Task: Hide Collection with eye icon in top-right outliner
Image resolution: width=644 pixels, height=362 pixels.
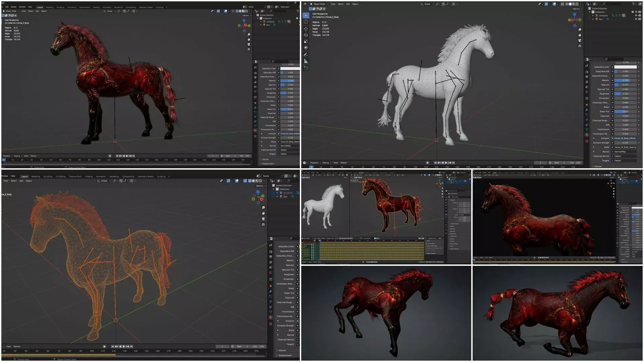Action: pyautogui.click(x=636, y=12)
